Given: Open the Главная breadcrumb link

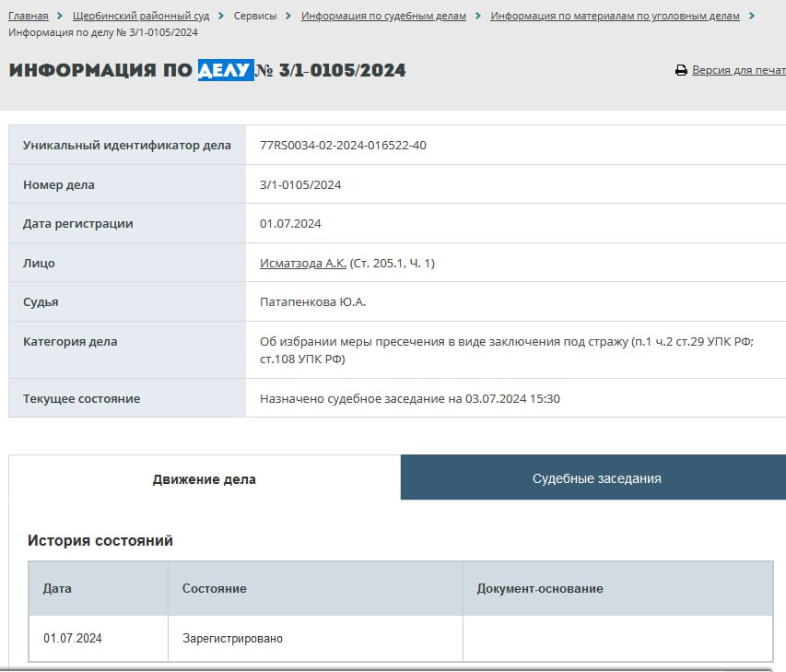Looking at the screenshot, I should (x=28, y=16).
